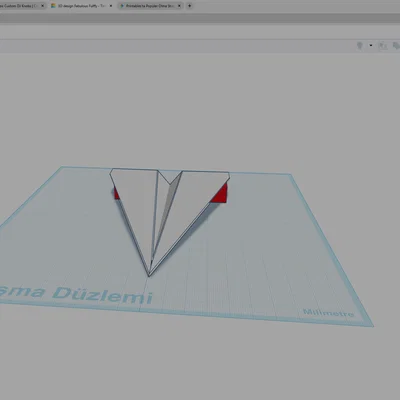Close the first Custom browser tab
400x400 pixels.
[42, 6]
